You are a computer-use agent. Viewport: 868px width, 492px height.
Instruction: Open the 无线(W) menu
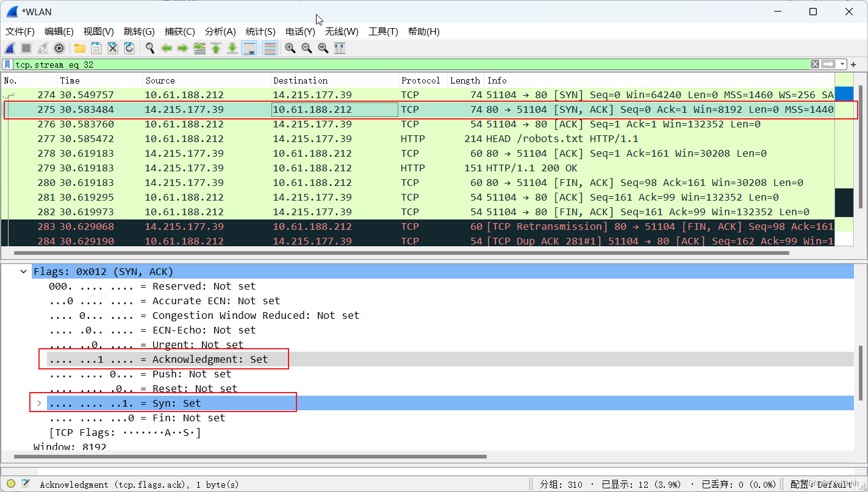342,32
